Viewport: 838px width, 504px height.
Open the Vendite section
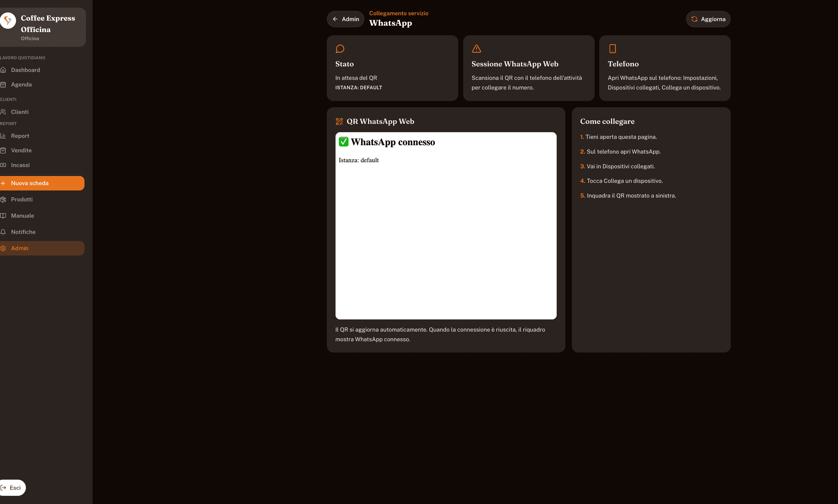42,151
